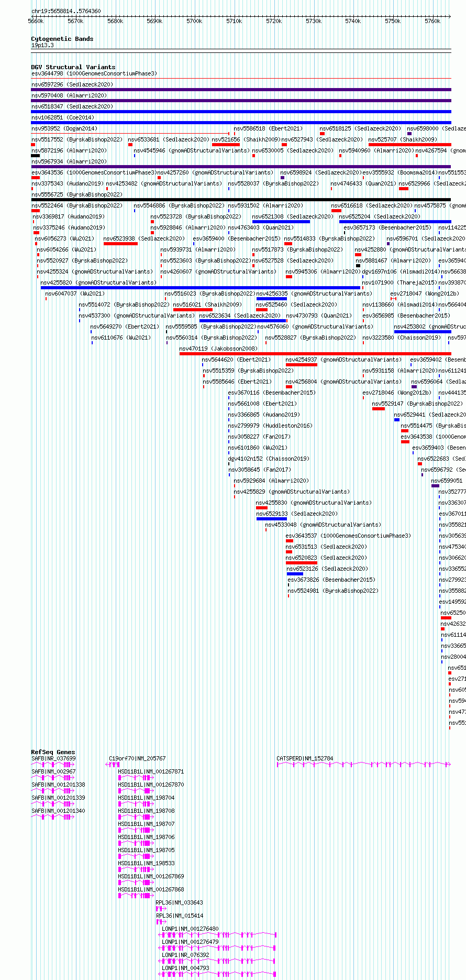Click the nsv5524981 (ByrskaBishop2022) label
This screenshot has height=980, width=466.
[333, 591]
